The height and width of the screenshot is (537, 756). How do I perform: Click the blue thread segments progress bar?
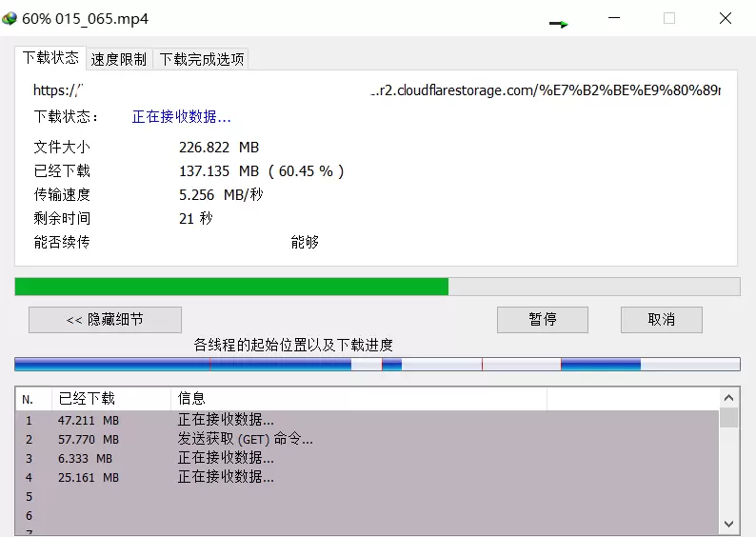[x=377, y=364]
